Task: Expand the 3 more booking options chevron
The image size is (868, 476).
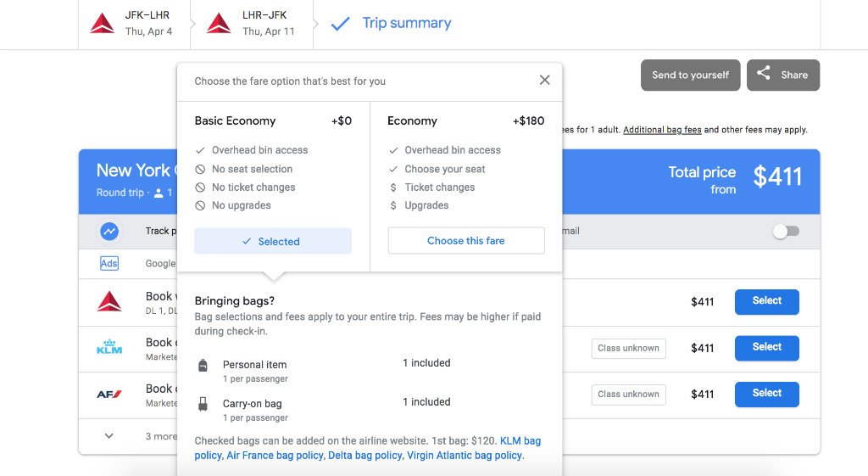Action: pyautogui.click(x=109, y=436)
